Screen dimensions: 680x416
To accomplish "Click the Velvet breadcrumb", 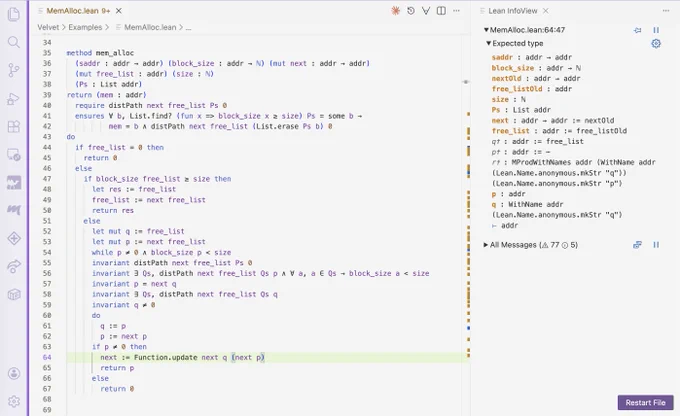I will 48,27.
